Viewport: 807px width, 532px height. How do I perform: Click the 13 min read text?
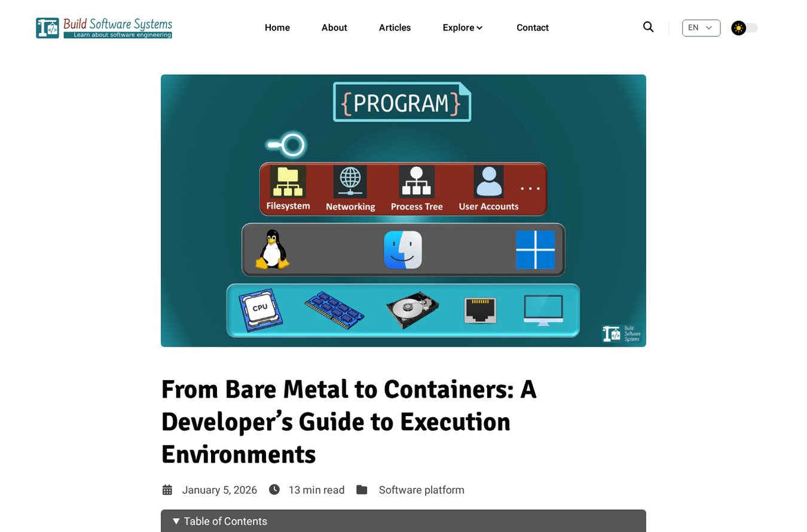click(317, 490)
